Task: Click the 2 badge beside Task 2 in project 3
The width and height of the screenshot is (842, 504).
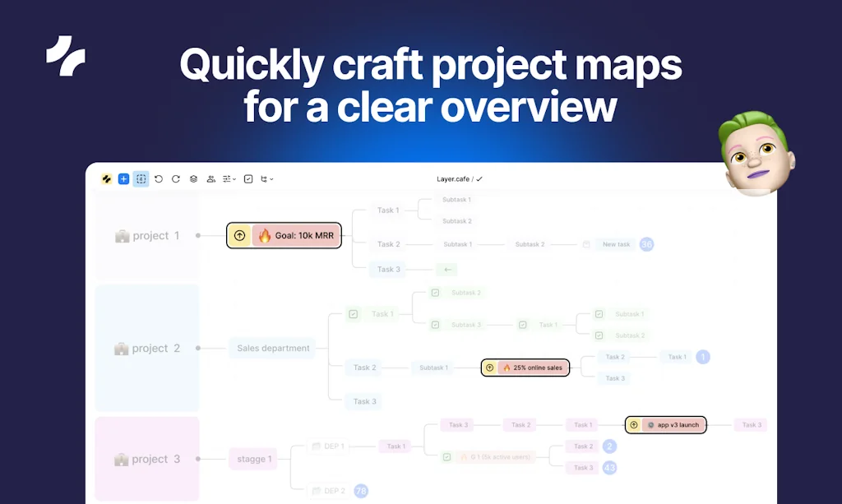Action: pyautogui.click(x=609, y=446)
